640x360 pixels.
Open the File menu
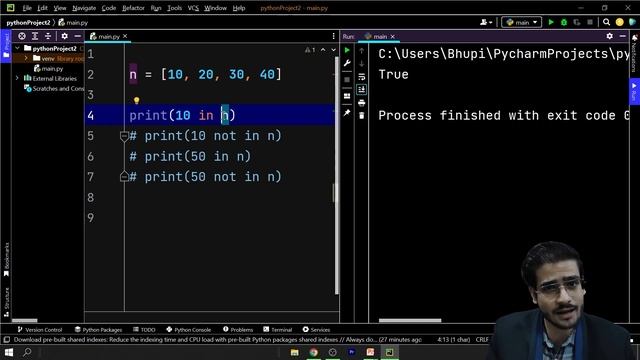(27, 8)
